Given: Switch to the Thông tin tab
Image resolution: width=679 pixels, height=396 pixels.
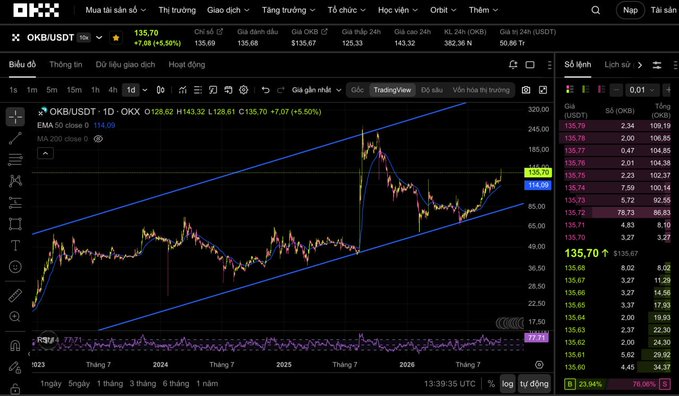Looking at the screenshot, I should pyautogui.click(x=65, y=65).
